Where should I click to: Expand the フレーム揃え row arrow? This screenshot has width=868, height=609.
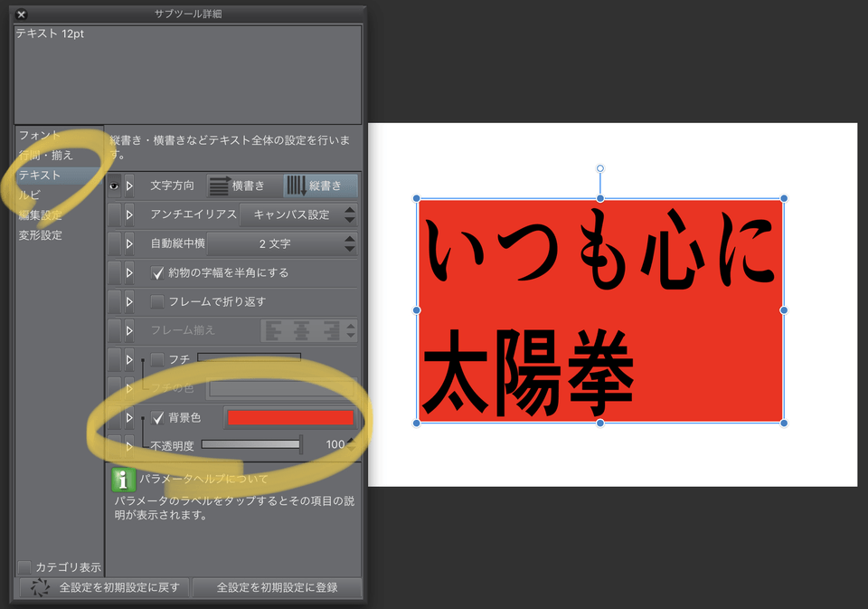[x=129, y=330]
